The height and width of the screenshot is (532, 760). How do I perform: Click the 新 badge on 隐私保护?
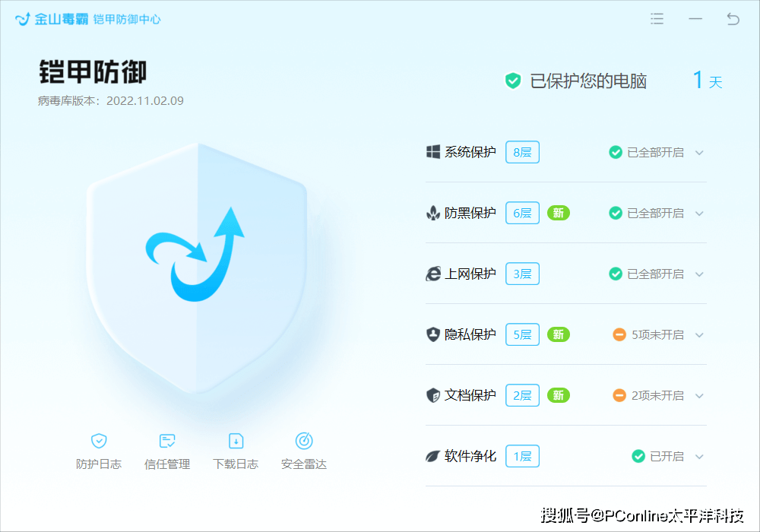(559, 334)
